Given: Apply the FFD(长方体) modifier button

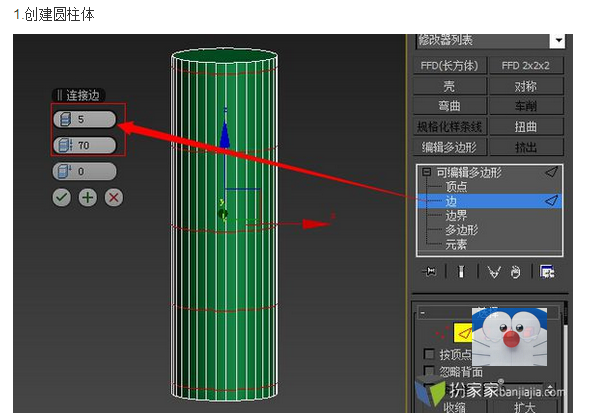Looking at the screenshot, I should point(450,66).
